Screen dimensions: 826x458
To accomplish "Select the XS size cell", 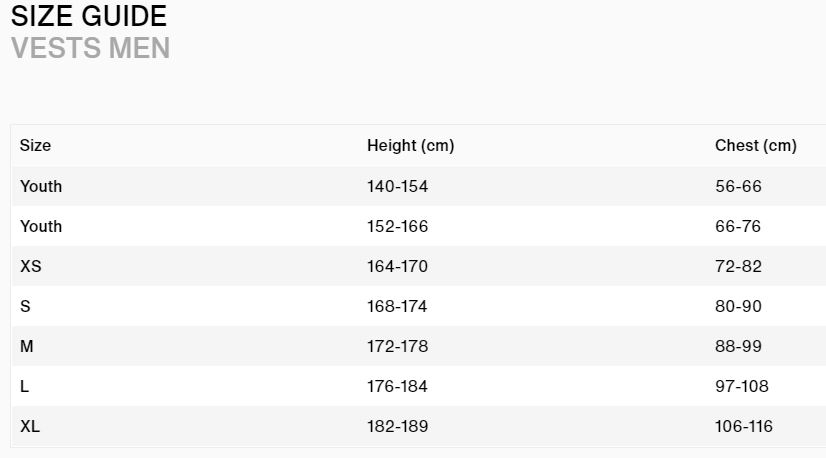I will (x=31, y=266).
